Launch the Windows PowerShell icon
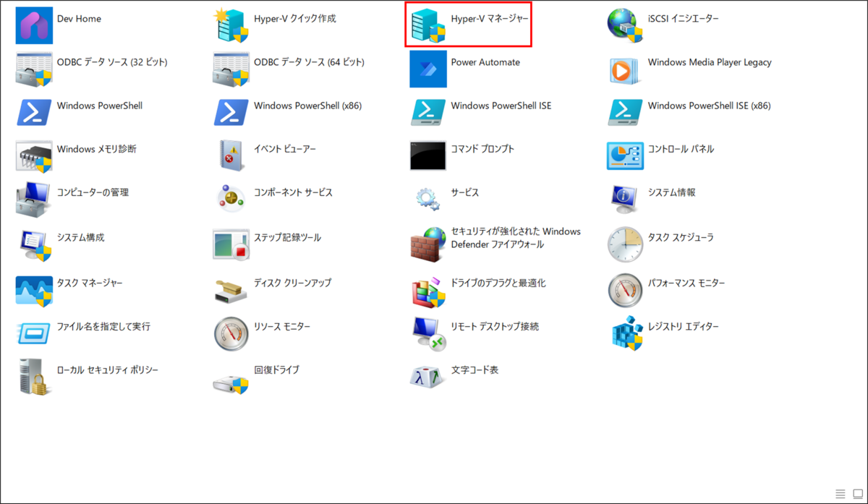This screenshot has width=868, height=504. 34,113
